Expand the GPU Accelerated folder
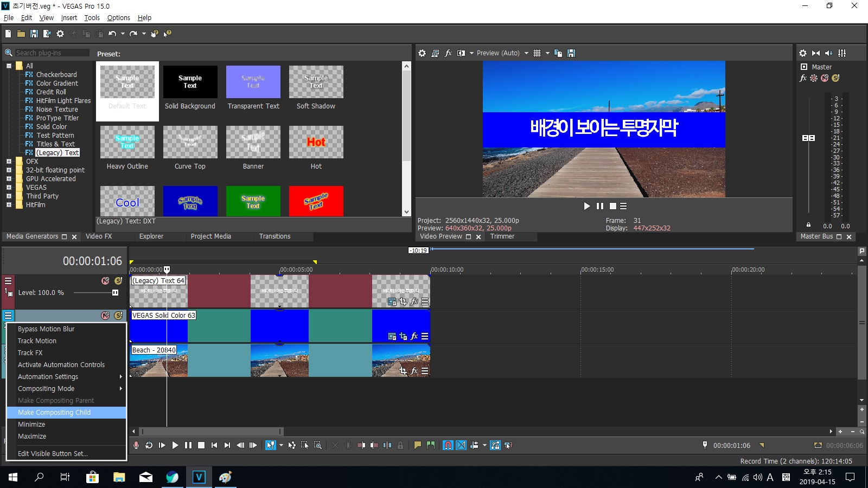 (x=9, y=179)
